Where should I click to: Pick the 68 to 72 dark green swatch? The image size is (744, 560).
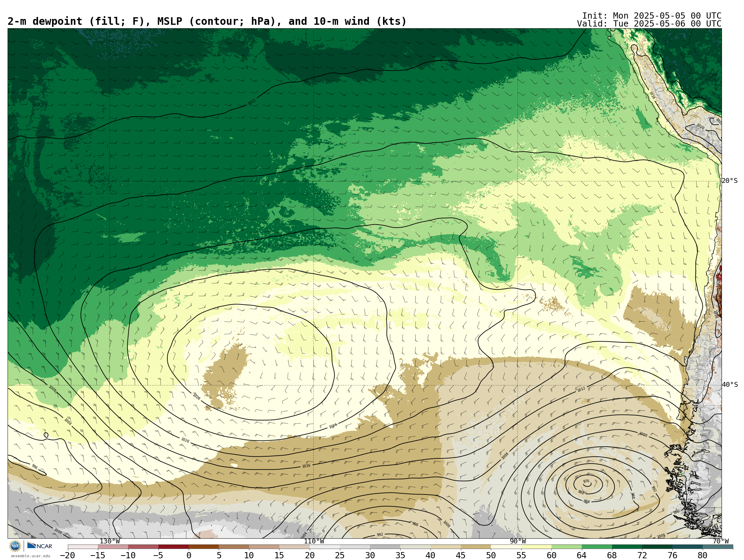(627, 547)
